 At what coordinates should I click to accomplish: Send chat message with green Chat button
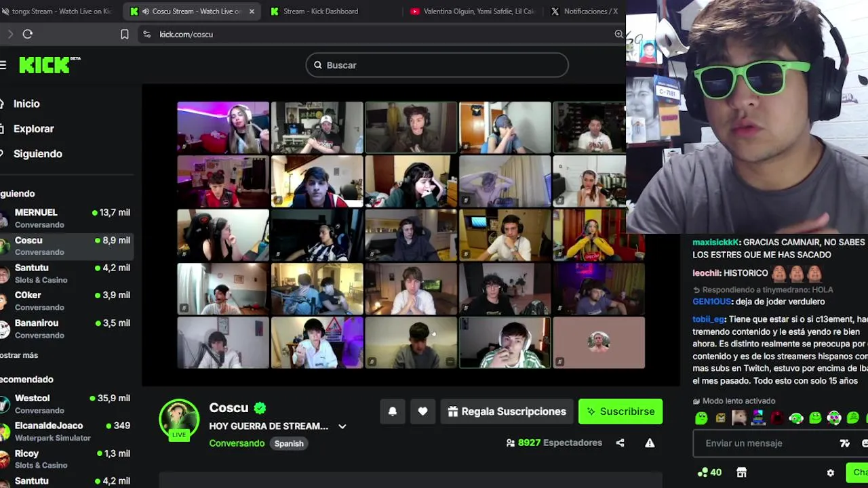(x=857, y=472)
